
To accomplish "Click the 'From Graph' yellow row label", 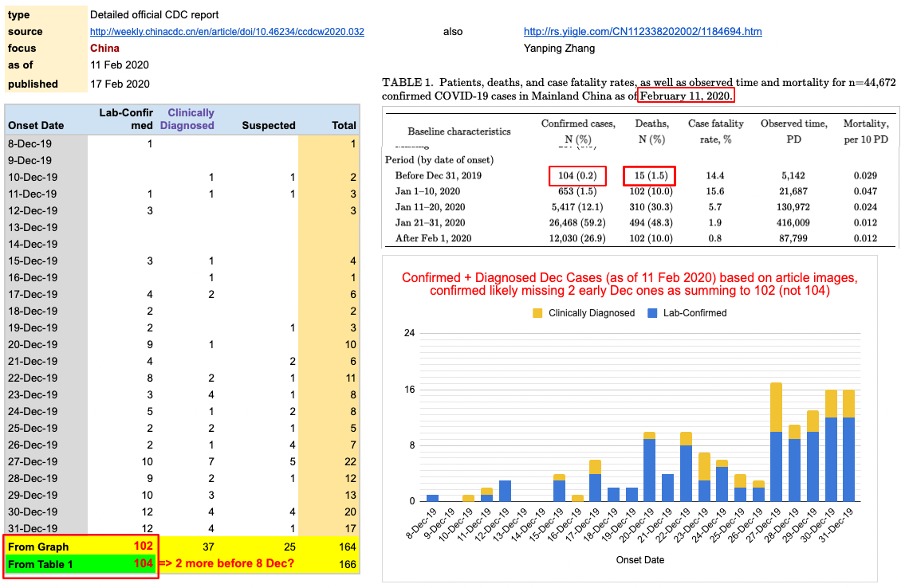I will pos(38,547).
